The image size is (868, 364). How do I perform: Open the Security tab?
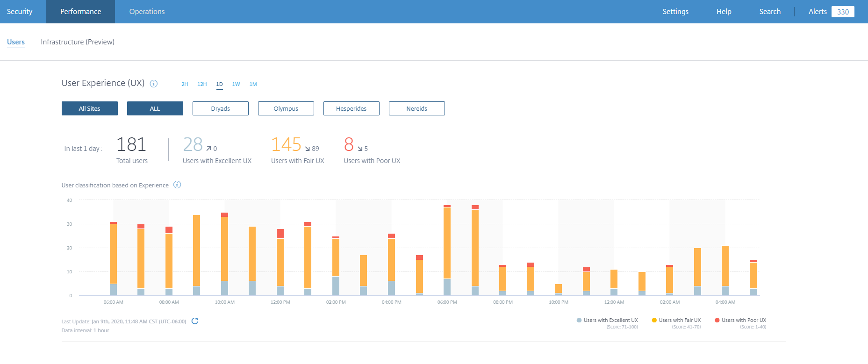(20, 12)
